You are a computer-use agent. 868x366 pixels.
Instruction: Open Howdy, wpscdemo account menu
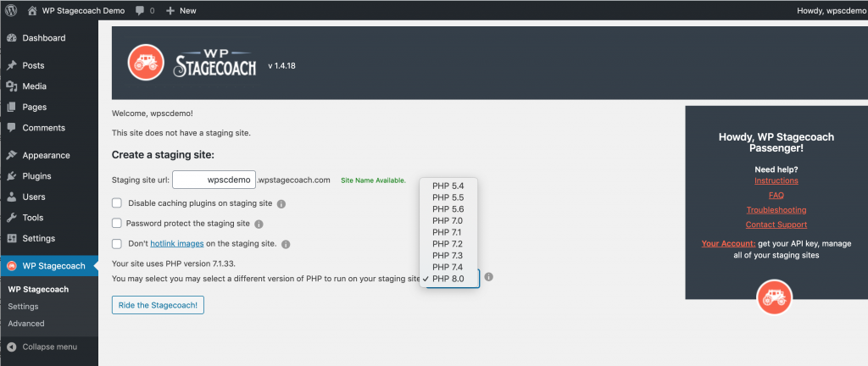[x=832, y=10]
